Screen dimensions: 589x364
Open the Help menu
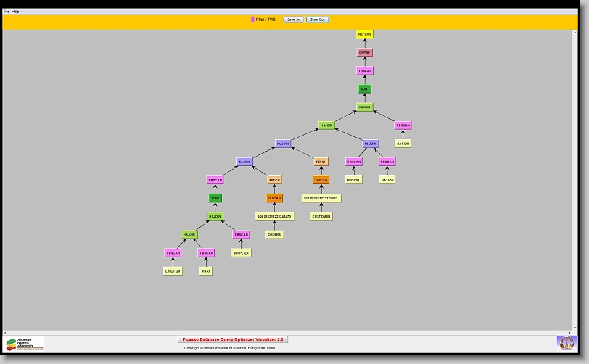[16, 12]
